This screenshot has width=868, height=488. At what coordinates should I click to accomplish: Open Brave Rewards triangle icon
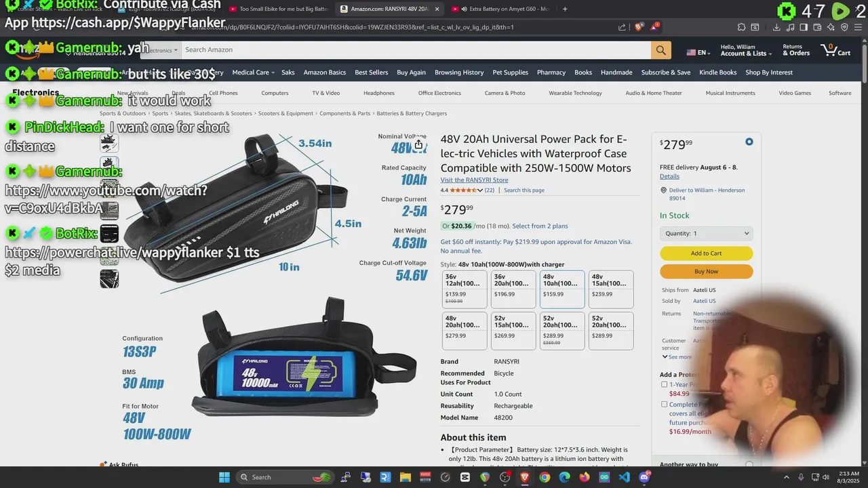[x=654, y=27]
